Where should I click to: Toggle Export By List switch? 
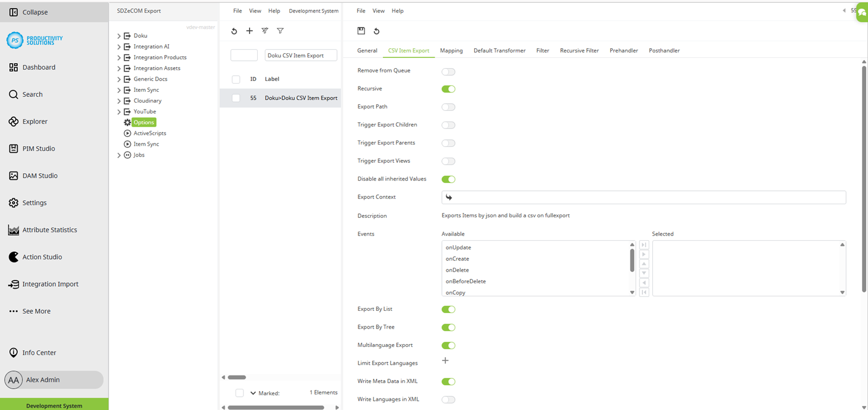(448, 310)
